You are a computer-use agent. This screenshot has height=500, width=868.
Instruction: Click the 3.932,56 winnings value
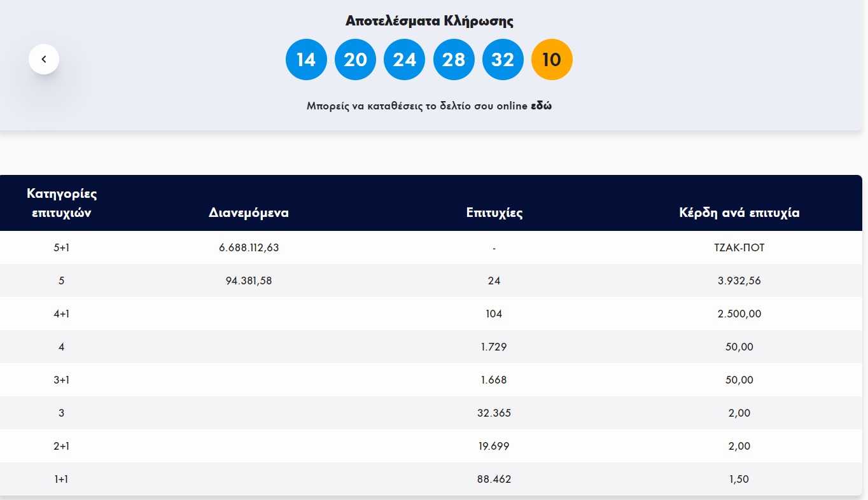pos(739,281)
